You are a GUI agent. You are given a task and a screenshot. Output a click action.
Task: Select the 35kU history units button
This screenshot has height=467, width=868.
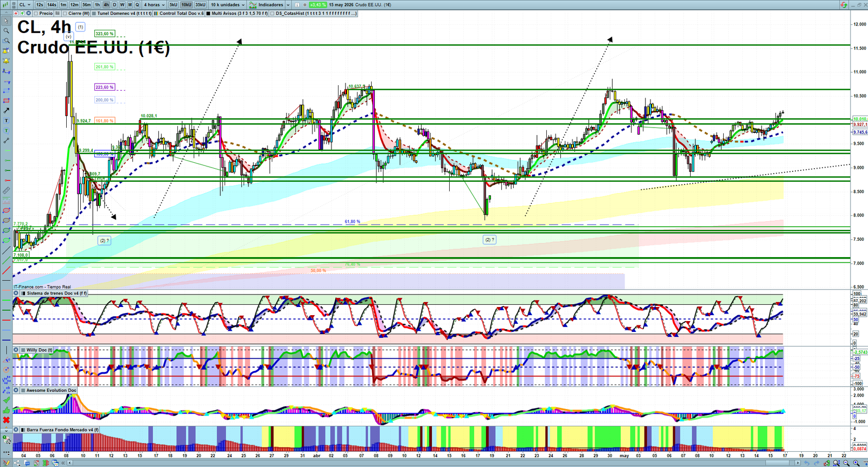(x=200, y=5)
